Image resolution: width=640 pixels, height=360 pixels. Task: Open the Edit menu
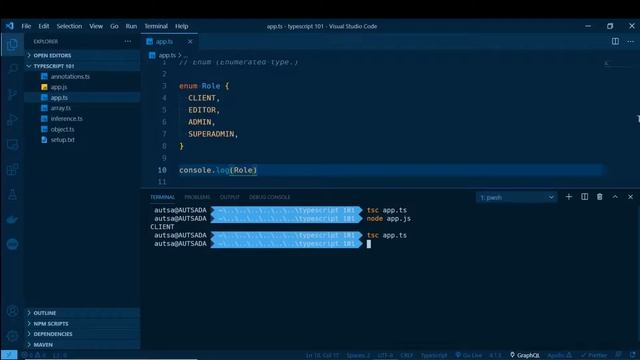coord(44,26)
